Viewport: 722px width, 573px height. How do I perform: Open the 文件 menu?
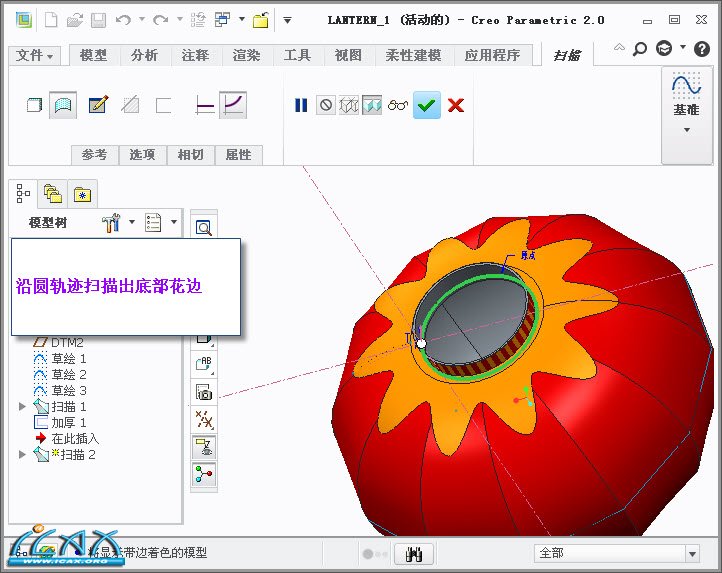(x=35, y=56)
